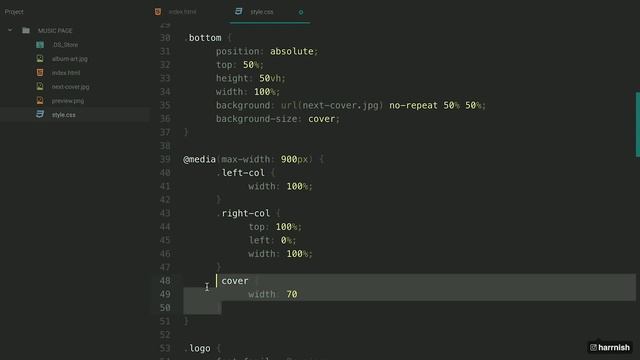Click the next-cover.jpg image icon
The height and width of the screenshot is (360, 640).
click(40, 86)
